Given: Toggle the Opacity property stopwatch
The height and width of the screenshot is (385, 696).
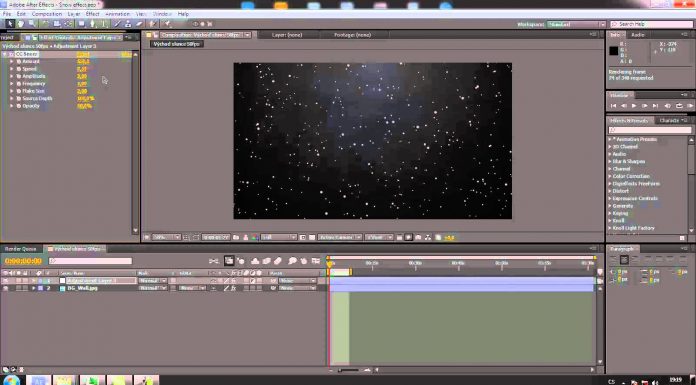Looking at the screenshot, I should click(x=19, y=106).
